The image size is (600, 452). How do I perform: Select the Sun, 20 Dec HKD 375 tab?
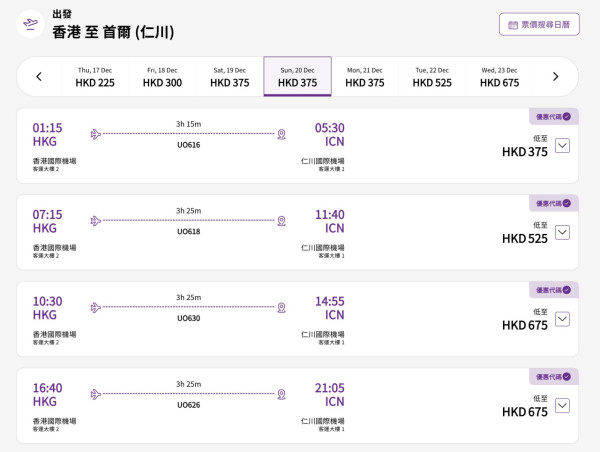tap(297, 77)
